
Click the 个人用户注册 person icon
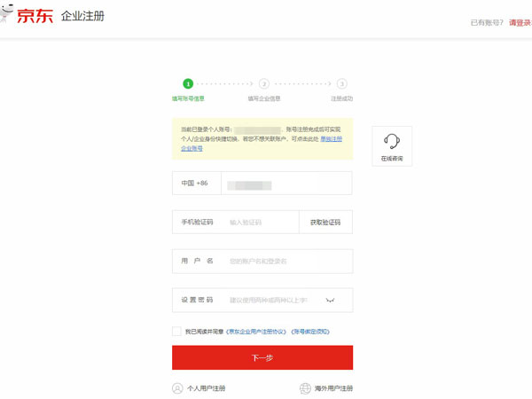[x=177, y=387]
